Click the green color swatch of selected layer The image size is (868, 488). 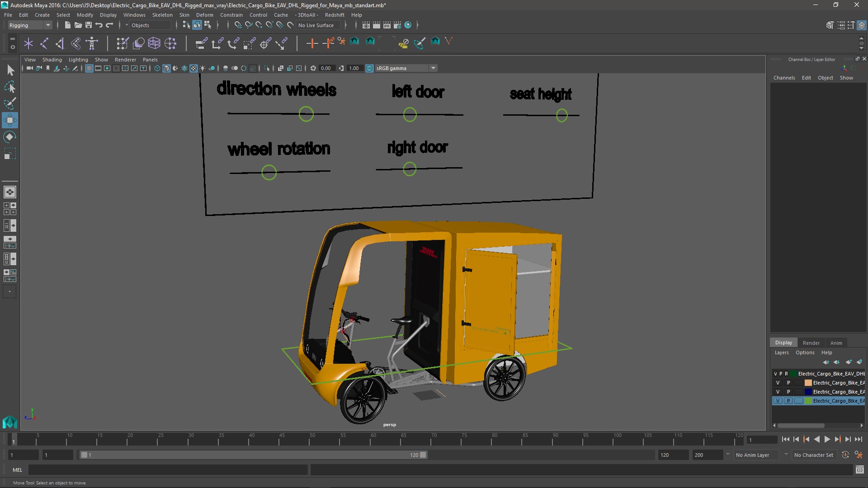coord(808,401)
